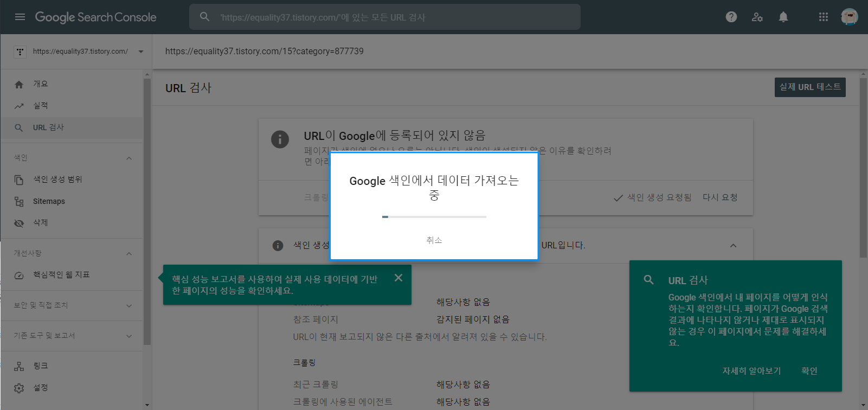Click the search magnifier icon in top bar
Screen dimensions: 868x410
point(204,17)
